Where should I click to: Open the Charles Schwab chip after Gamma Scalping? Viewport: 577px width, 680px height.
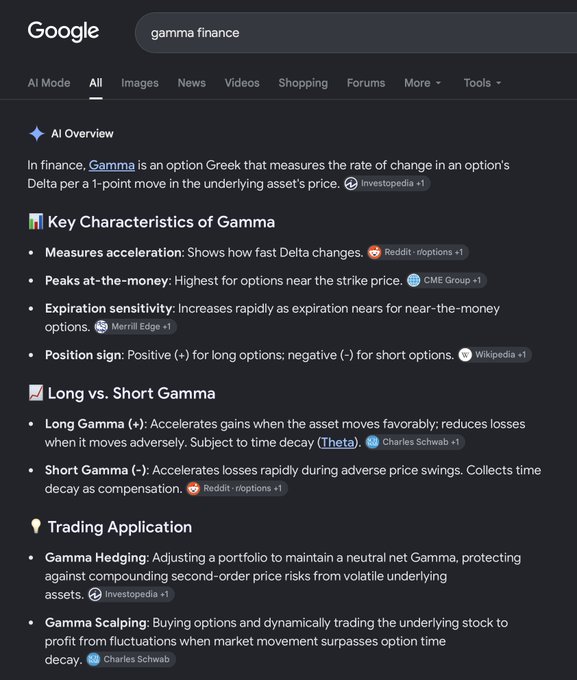131,659
